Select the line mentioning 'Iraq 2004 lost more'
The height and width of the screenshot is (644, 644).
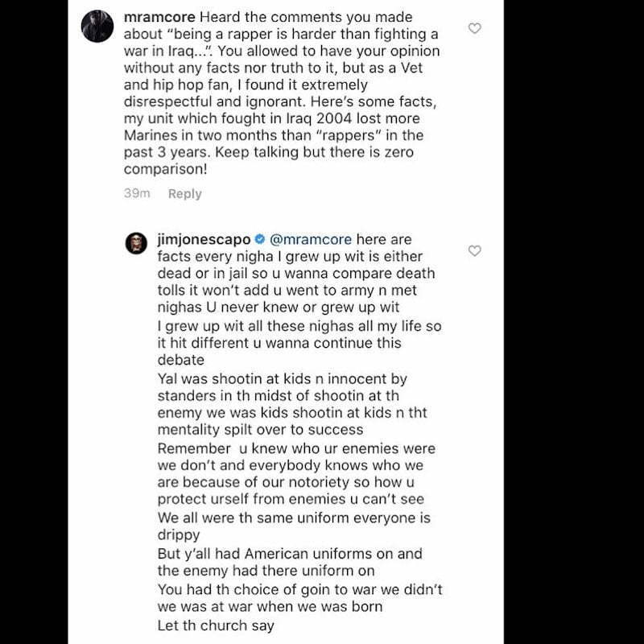272,118
